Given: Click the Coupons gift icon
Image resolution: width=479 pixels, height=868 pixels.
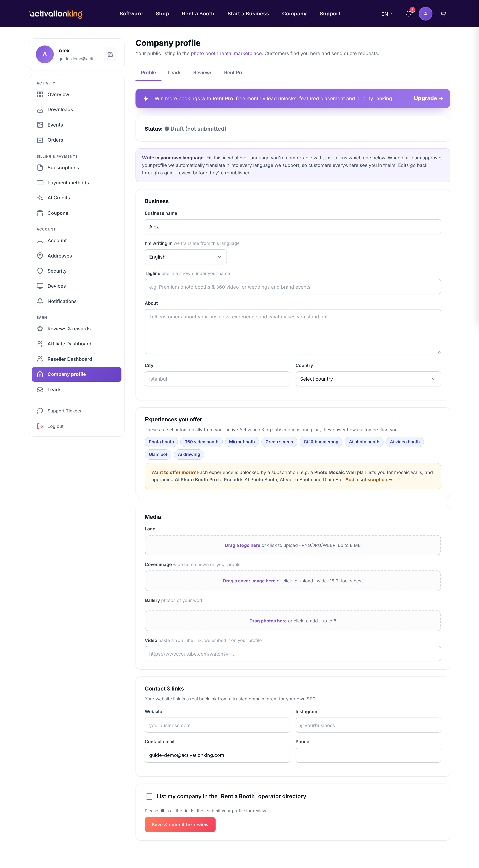Looking at the screenshot, I should [40, 213].
